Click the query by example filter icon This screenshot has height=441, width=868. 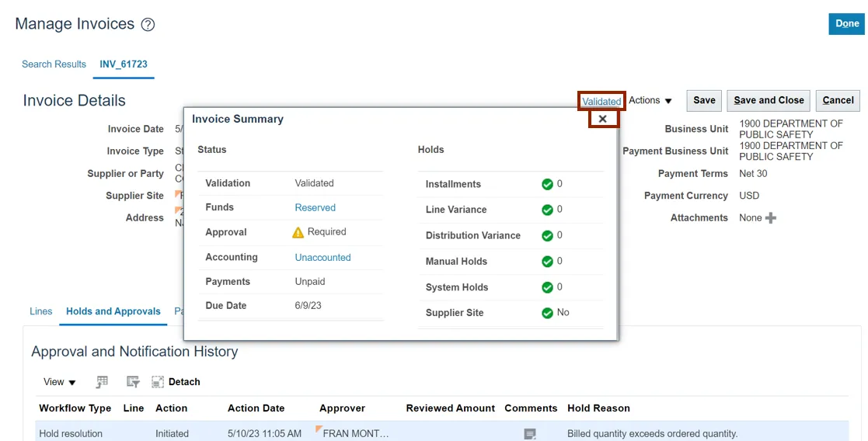tap(133, 382)
